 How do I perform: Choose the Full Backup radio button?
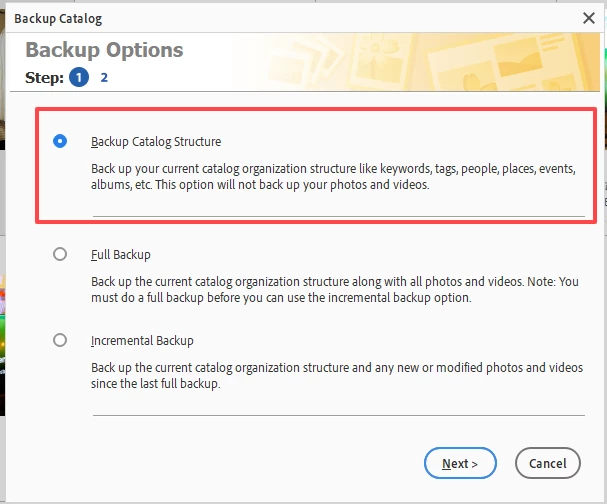[x=60, y=255]
